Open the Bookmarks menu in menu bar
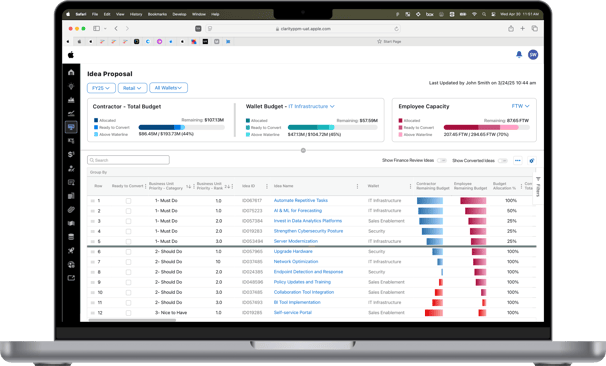Image resolution: width=606 pixels, height=366 pixels. [157, 14]
